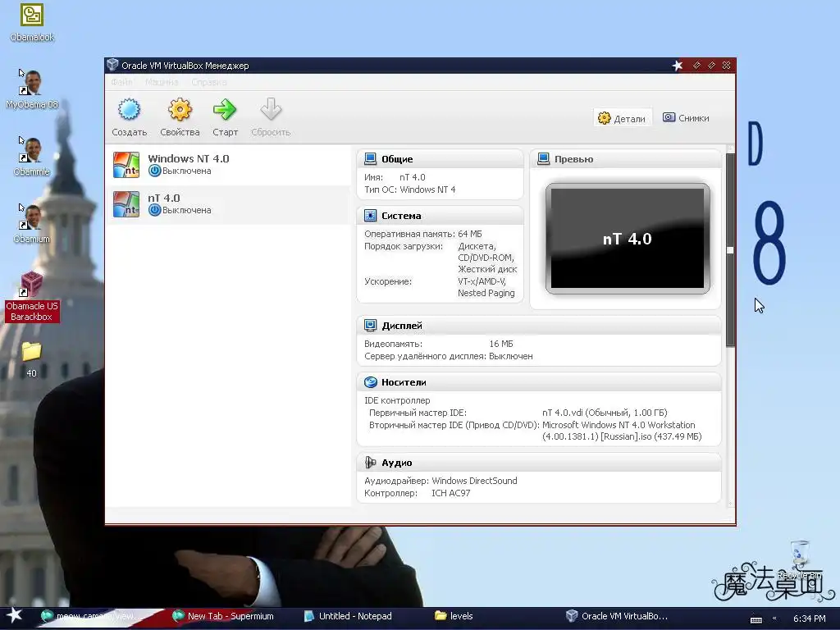Viewport: 840px width, 630px height.
Task: Open the Obamacle US Barackbox shortcut
Action: (x=32, y=296)
